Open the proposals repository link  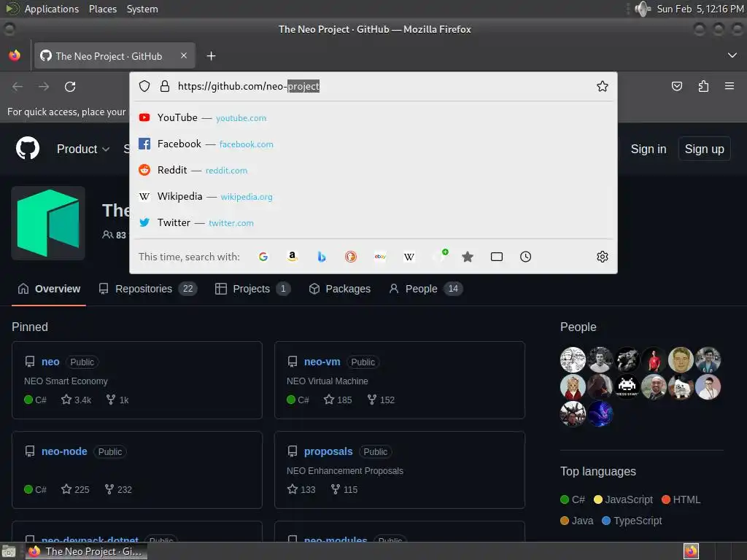pos(328,451)
